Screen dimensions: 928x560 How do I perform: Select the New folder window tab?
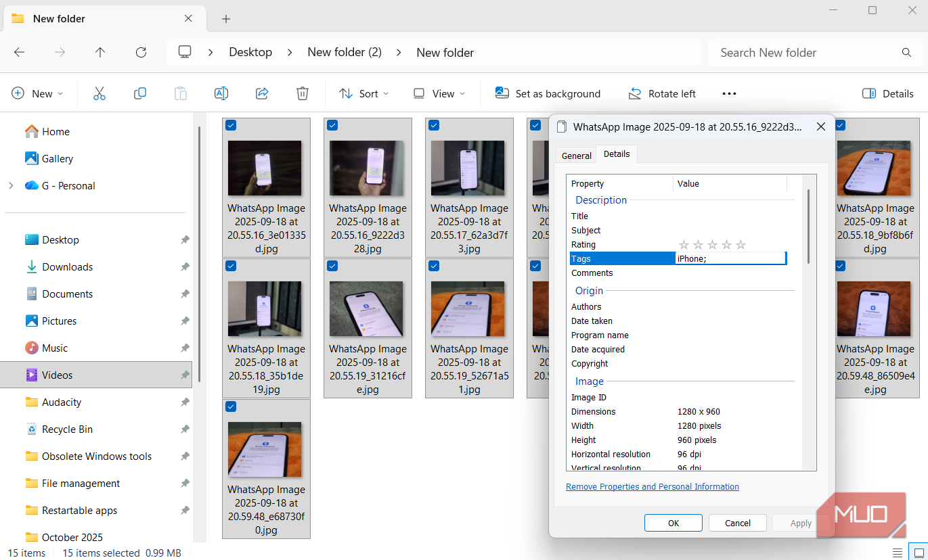106,19
